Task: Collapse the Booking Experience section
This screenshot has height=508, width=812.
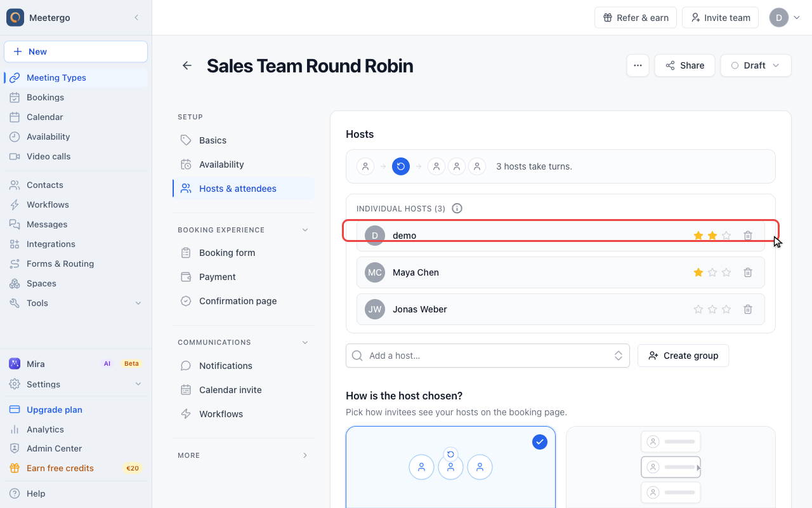Action: point(305,230)
